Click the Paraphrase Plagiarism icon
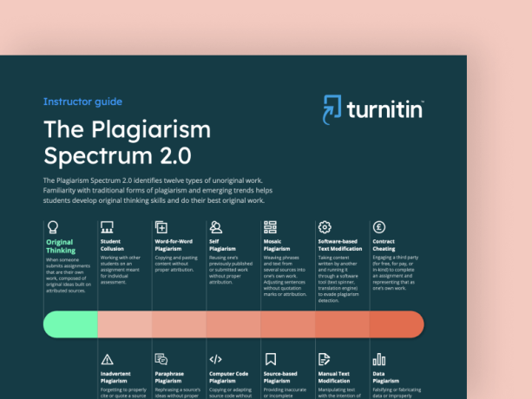This screenshot has width=532, height=399. (x=161, y=359)
